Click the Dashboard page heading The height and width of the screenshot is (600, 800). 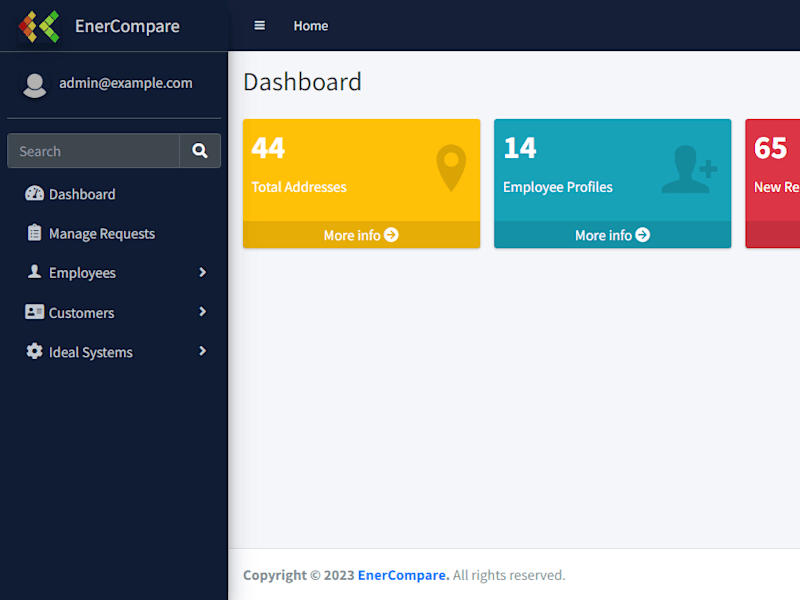[x=303, y=82]
